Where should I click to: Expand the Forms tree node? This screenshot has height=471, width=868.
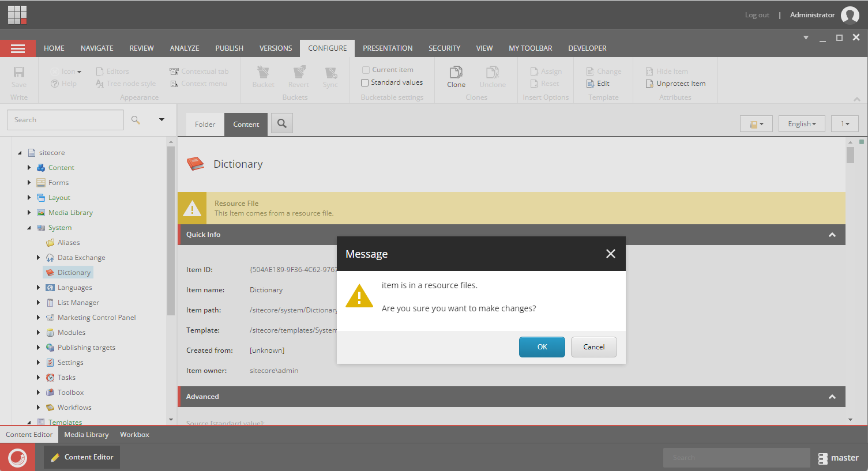29,183
